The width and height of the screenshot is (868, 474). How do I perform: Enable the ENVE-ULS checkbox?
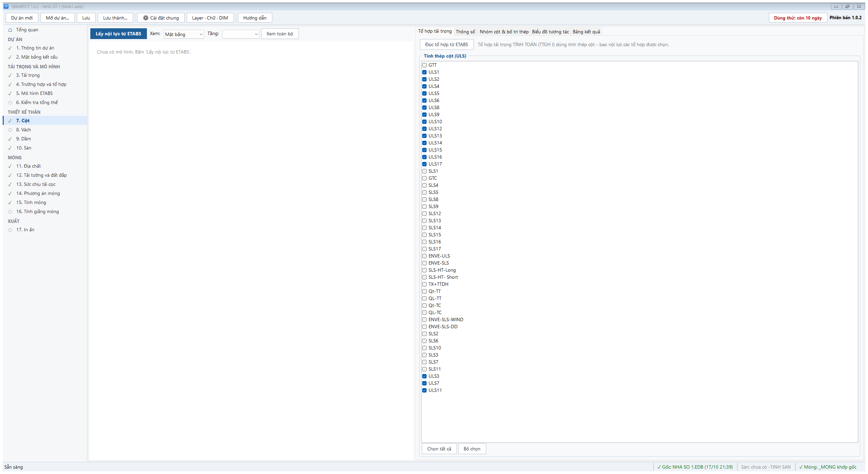point(425,256)
